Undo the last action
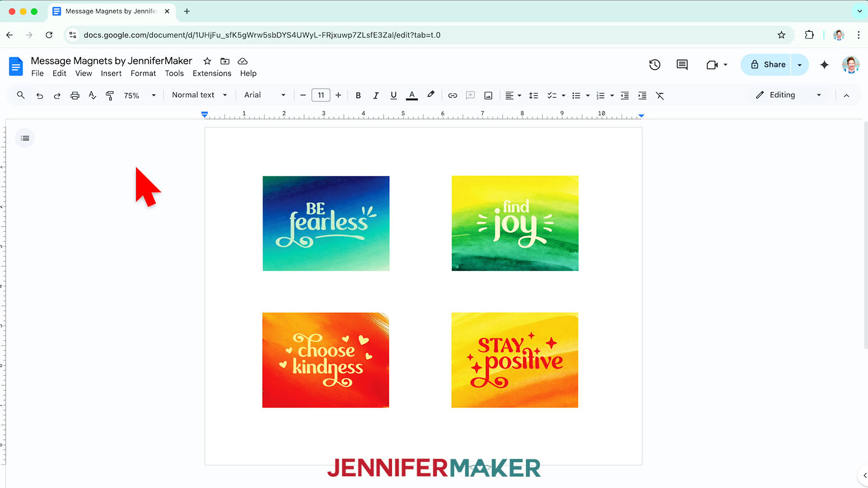Viewport: 868px width, 488px height. 39,96
